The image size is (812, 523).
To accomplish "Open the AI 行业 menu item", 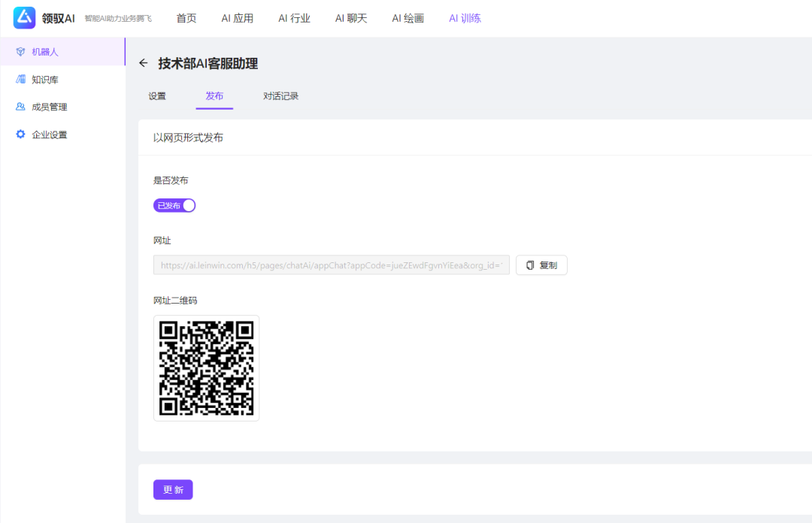I will (x=294, y=18).
